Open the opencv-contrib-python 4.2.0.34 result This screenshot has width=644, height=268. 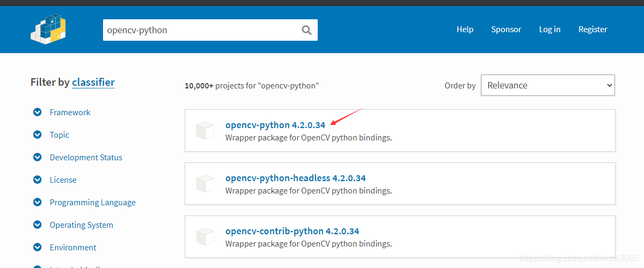coord(292,232)
